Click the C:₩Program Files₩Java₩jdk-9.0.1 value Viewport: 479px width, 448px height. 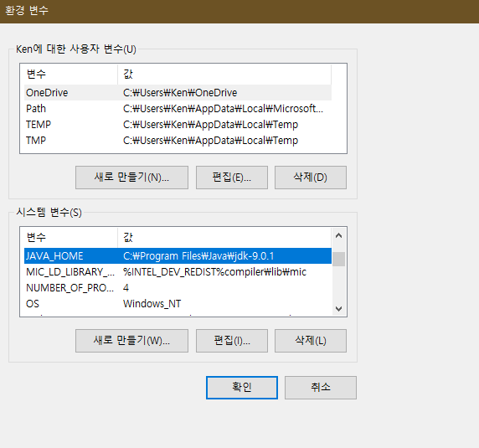(198, 256)
